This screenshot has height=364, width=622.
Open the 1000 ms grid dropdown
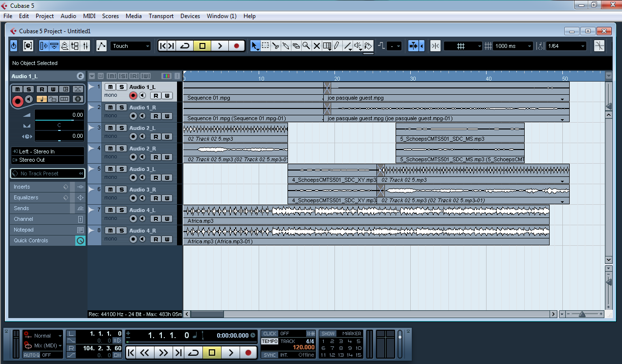point(513,46)
